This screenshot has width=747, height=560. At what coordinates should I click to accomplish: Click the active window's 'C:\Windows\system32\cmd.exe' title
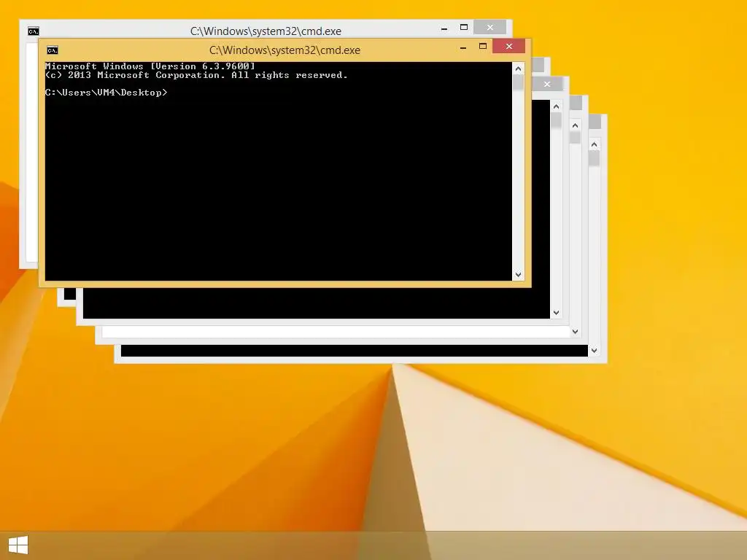(x=285, y=50)
